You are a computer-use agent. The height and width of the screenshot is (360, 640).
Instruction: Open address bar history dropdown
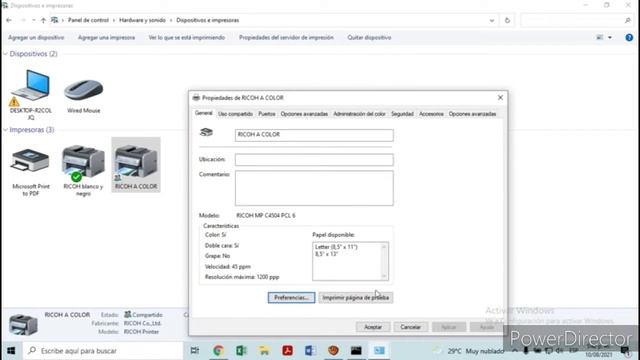point(492,20)
